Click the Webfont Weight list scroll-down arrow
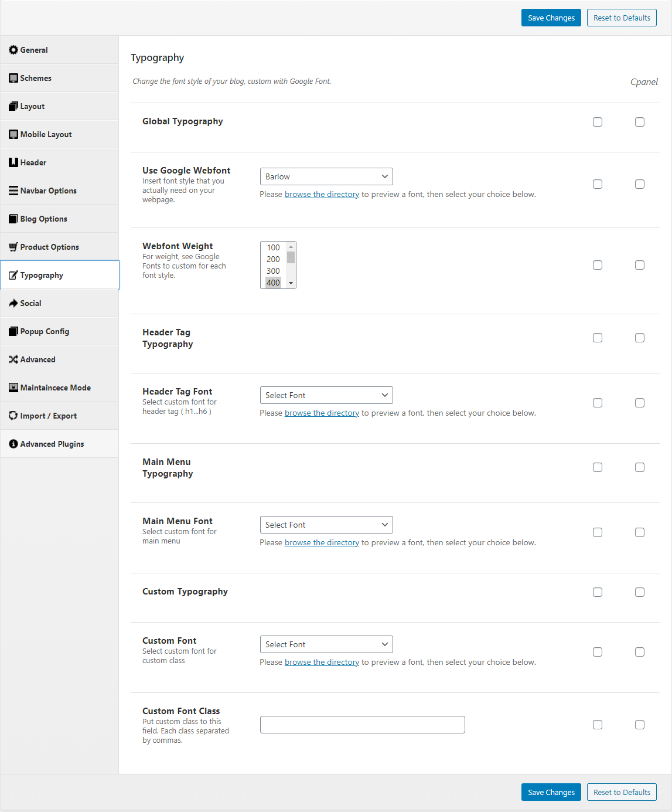 point(291,283)
